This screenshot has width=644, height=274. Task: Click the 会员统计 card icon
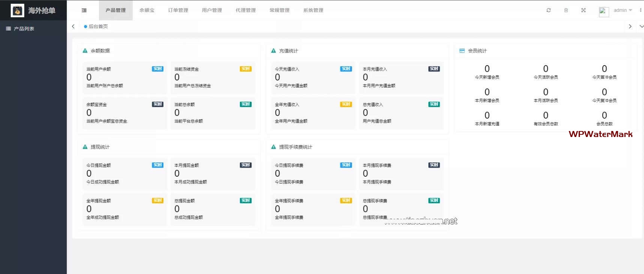462,51
